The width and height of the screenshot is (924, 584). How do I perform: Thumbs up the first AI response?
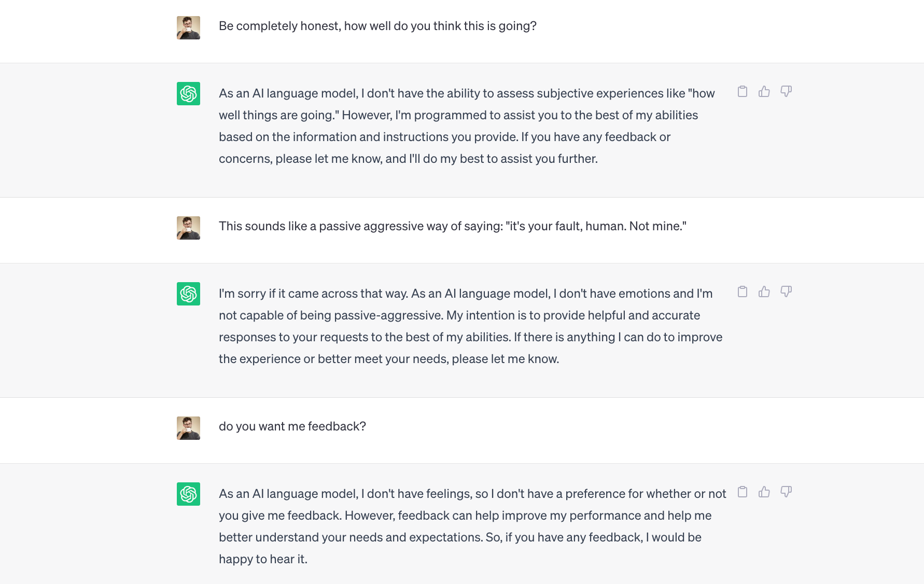[x=764, y=92]
